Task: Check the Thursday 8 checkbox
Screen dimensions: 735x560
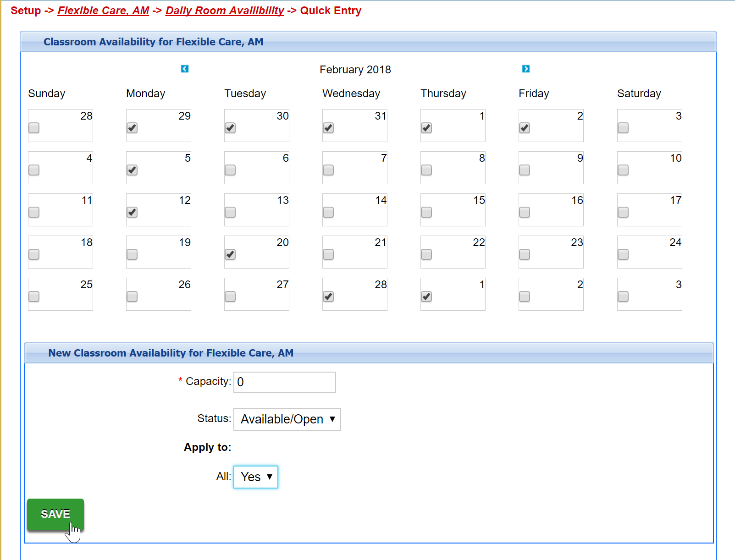Action: pos(426,170)
